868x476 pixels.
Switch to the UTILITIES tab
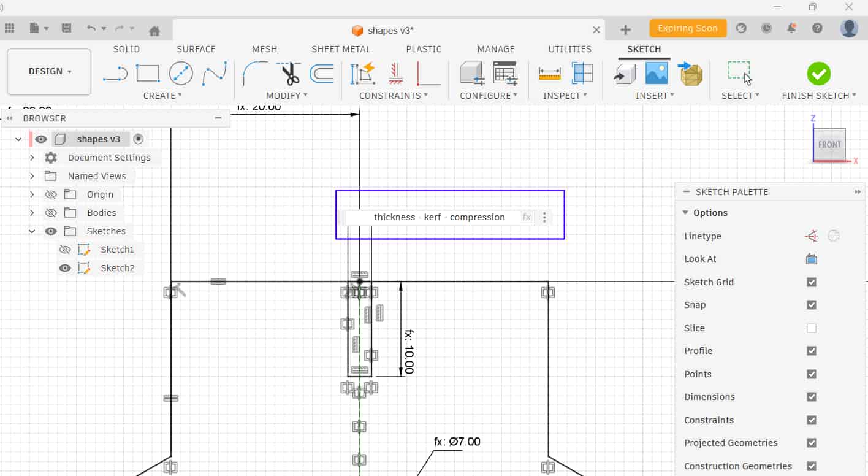[x=570, y=49]
